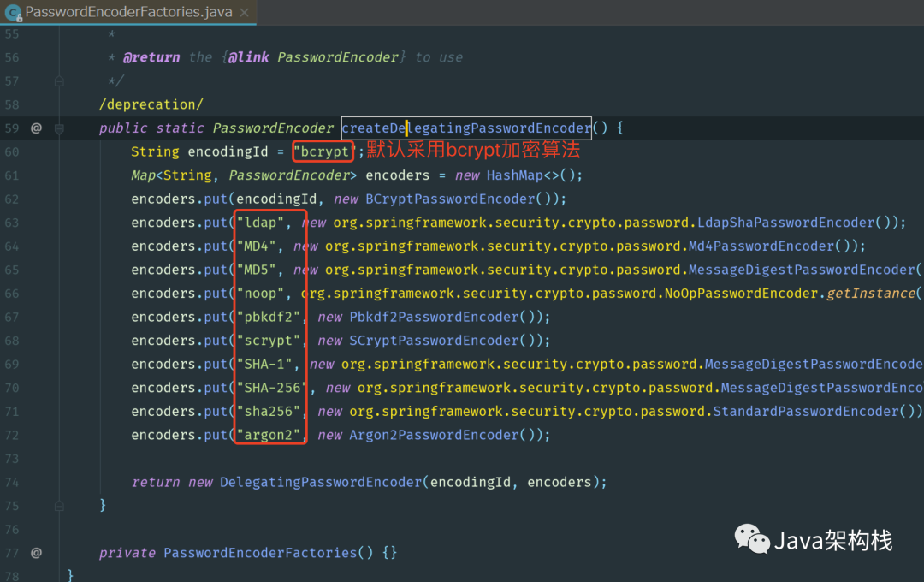Click the "MD4" string literal
This screenshot has width=924, height=582.
click(257, 246)
